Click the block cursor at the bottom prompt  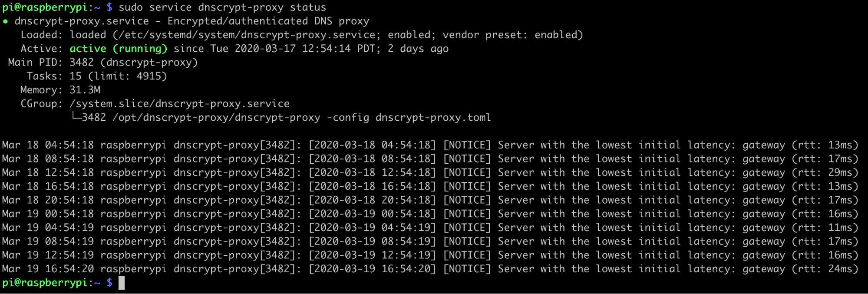coord(122,283)
